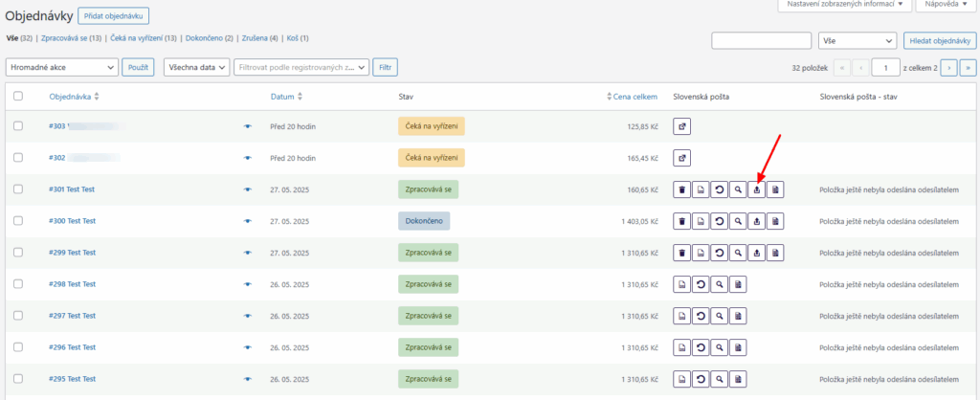
Task: Click the external-link icon for order #303
Action: pos(681,126)
